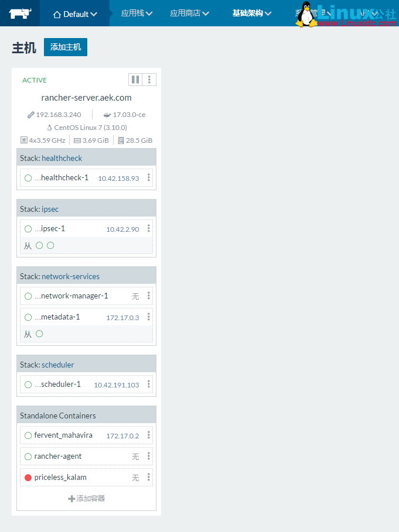Click healthcheck IP 10.42.158.93
This screenshot has height=532, width=399.
(x=118, y=179)
